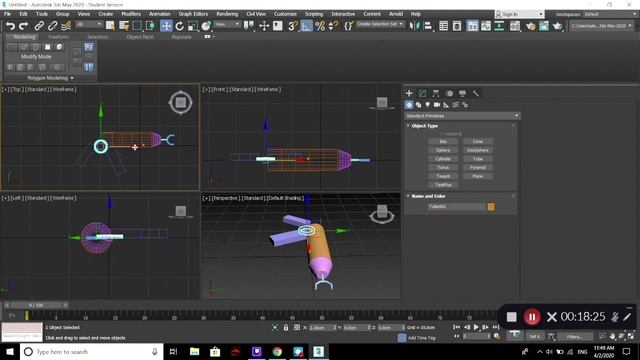Open the Material Editor icon
The image size is (640, 360).
coord(515,26)
